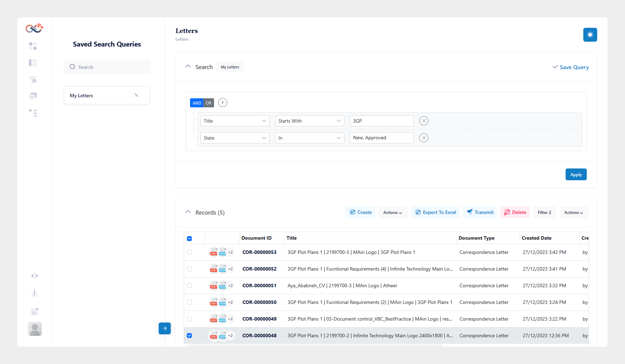Viewport: 625px width, 364px height.
Task: Switch the condition group to AND
Action: click(x=197, y=103)
